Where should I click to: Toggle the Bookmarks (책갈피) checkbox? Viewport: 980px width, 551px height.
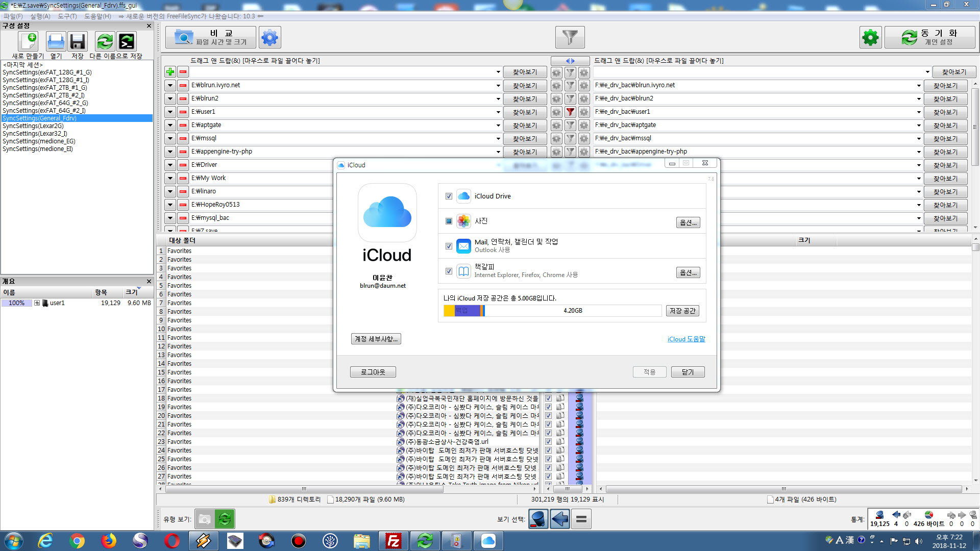pyautogui.click(x=449, y=271)
